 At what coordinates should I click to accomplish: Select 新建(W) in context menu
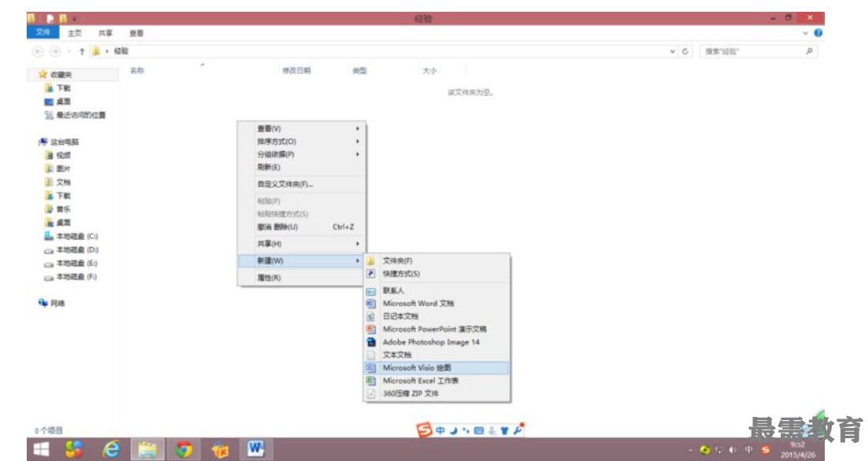pyautogui.click(x=302, y=260)
